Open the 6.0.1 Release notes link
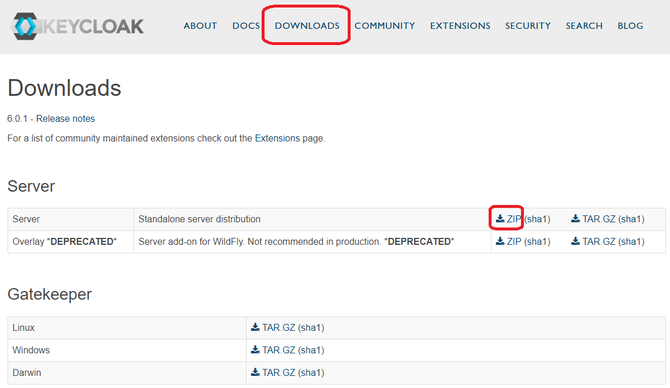Screen dimensions: 670x388 [65, 118]
